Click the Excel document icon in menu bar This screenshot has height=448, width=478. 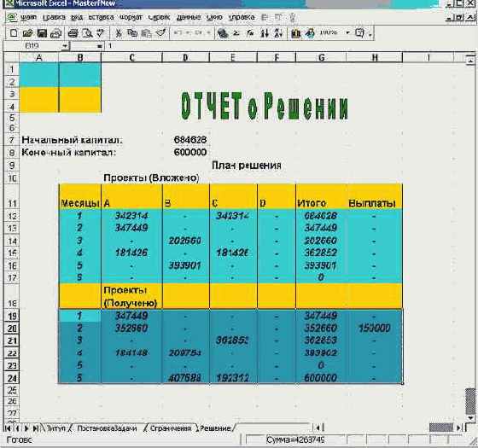point(12,17)
